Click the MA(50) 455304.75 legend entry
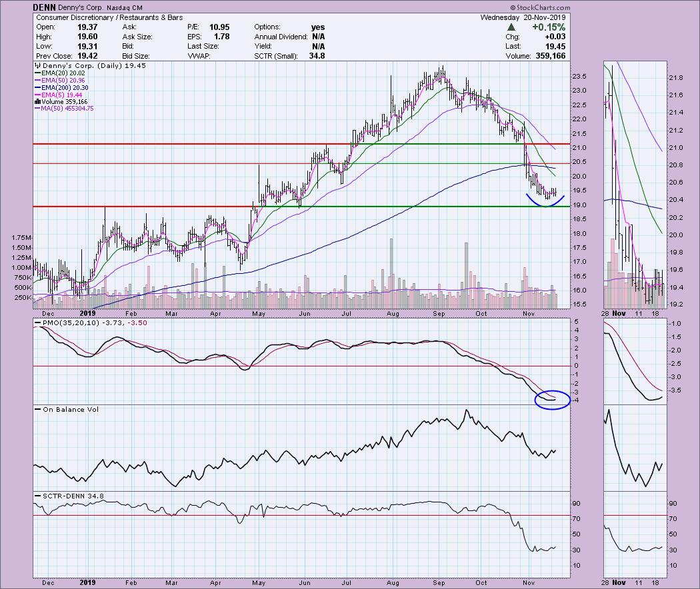Screen dimensions: 700x589 tap(64, 109)
